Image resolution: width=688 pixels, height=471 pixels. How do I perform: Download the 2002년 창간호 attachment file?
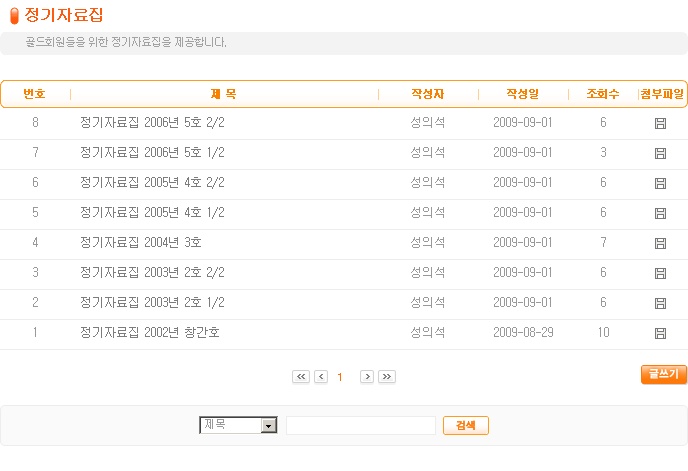pos(660,333)
